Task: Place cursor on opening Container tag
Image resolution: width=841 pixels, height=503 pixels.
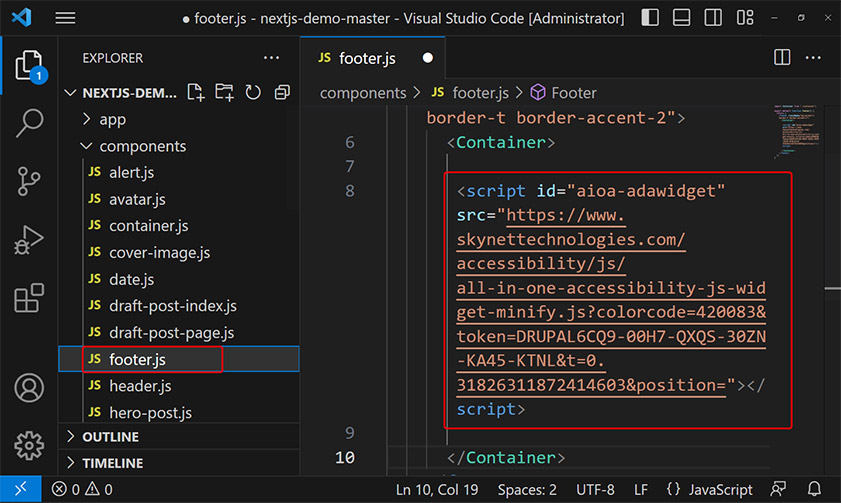Action: pyautogui.click(x=501, y=142)
